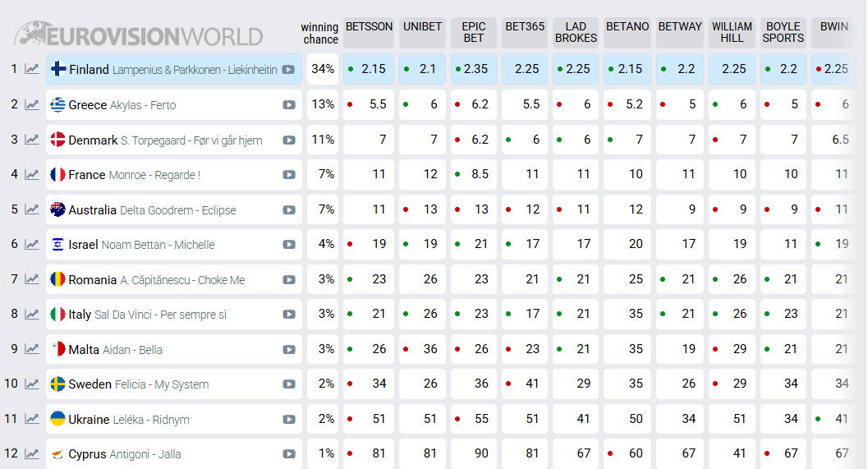The width and height of the screenshot is (868, 469).
Task: Open the trend chart icon for Finland
Action: pos(32,69)
